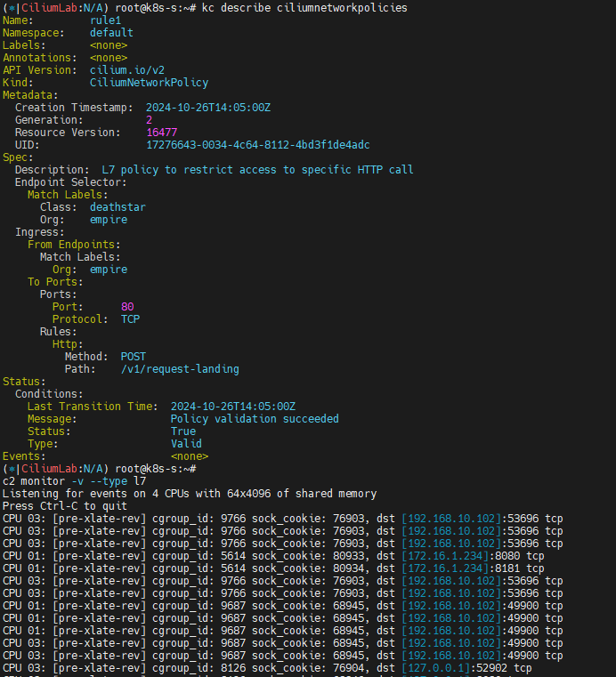
Task: Click the Path value /v1/request-landing
Action: (x=180, y=369)
